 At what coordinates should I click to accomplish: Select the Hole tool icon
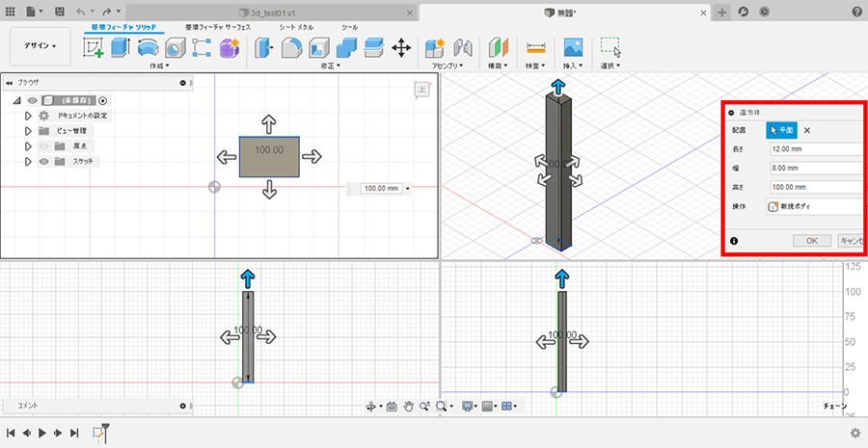[x=175, y=47]
